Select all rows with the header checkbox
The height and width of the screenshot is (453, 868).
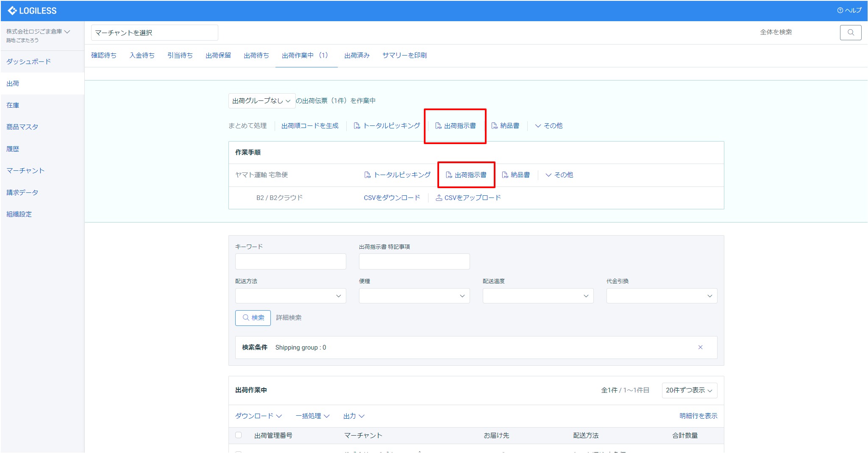(238, 435)
